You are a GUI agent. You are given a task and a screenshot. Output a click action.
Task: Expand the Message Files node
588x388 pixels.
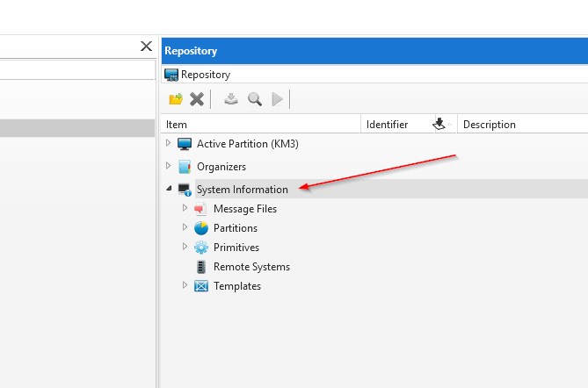185,208
